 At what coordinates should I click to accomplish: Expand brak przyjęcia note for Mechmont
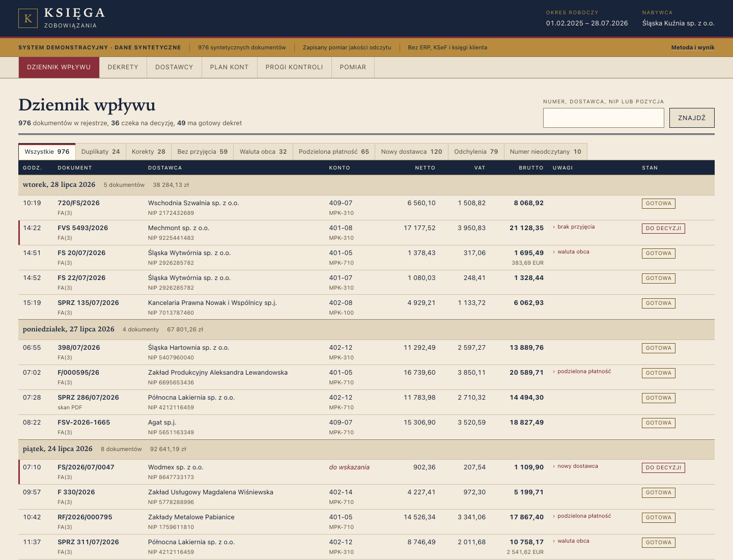click(574, 227)
